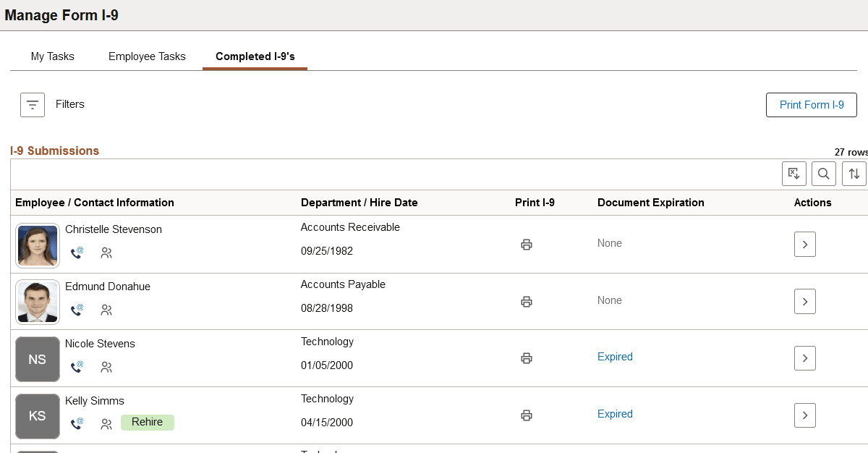This screenshot has height=453, width=868.
Task: Open actions chevron for Kelly Simms
Action: tap(805, 415)
